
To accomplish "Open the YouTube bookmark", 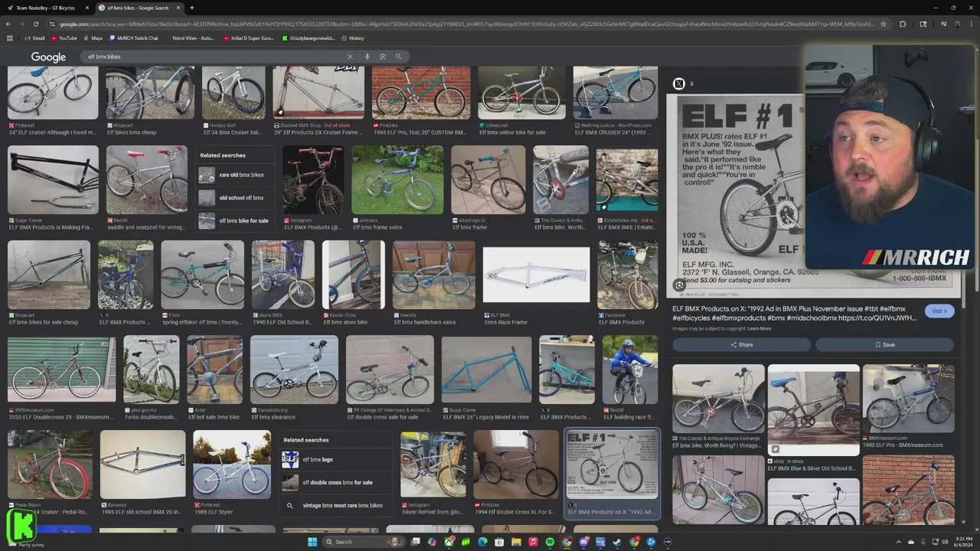I will click(64, 37).
